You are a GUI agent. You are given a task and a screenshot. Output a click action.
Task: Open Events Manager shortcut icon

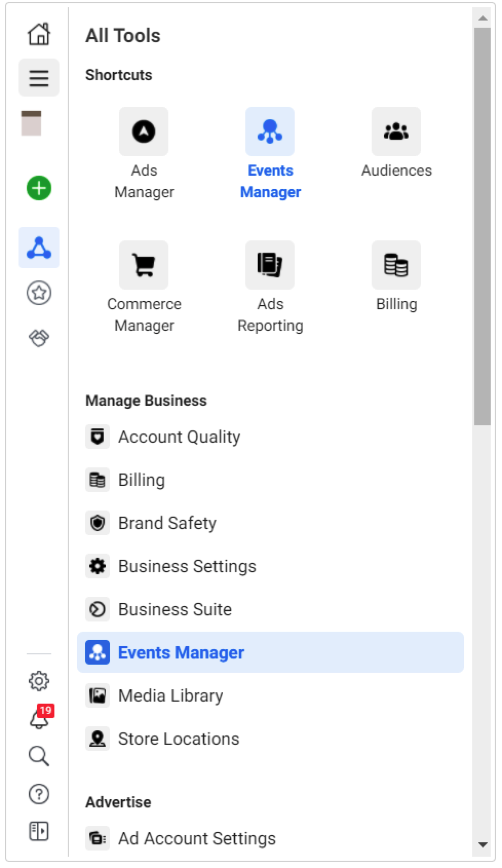[270, 131]
